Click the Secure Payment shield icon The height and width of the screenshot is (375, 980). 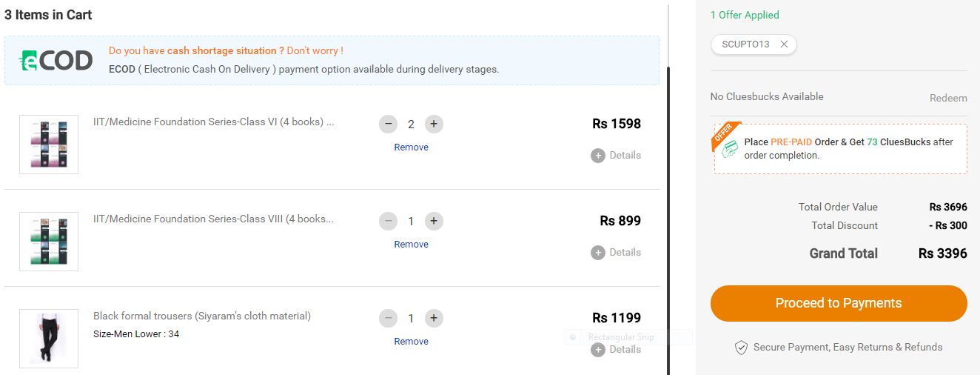coord(741,348)
